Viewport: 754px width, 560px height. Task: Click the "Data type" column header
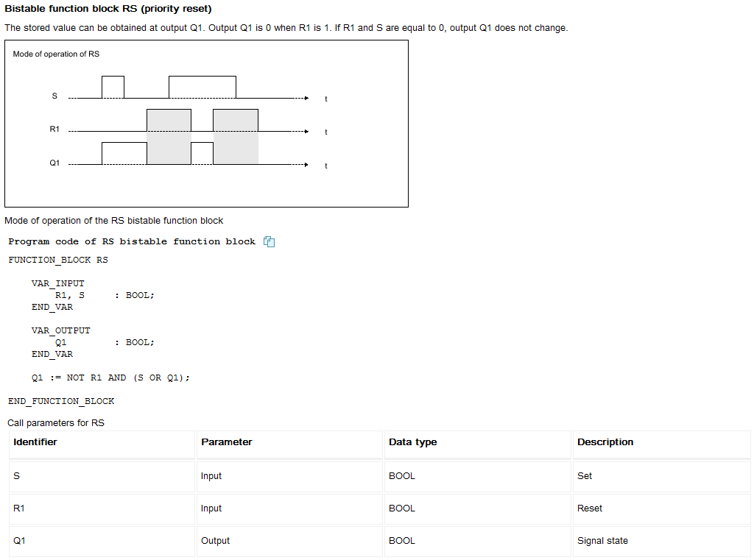click(x=413, y=442)
